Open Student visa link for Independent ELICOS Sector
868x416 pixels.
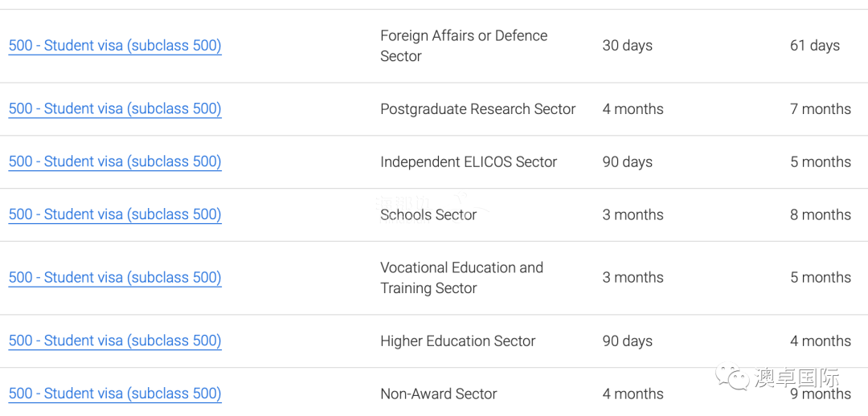pyautogui.click(x=115, y=162)
